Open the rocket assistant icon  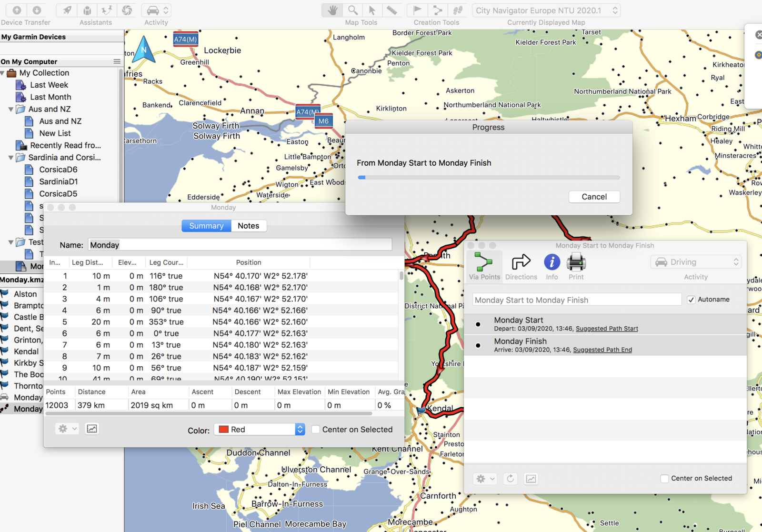pyautogui.click(x=67, y=10)
